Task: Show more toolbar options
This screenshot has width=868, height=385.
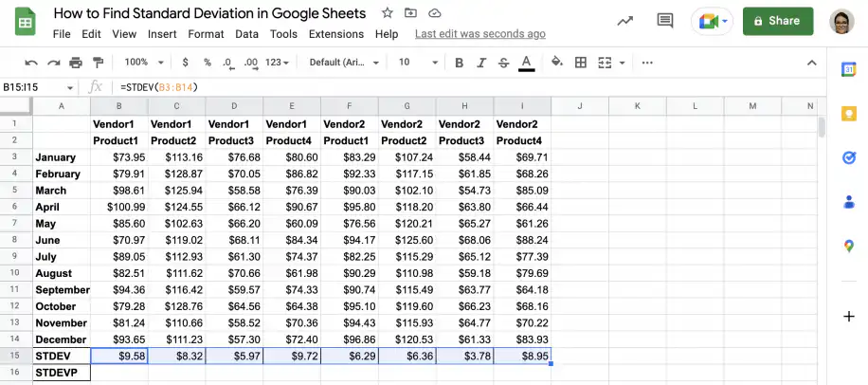Action: pyautogui.click(x=647, y=63)
